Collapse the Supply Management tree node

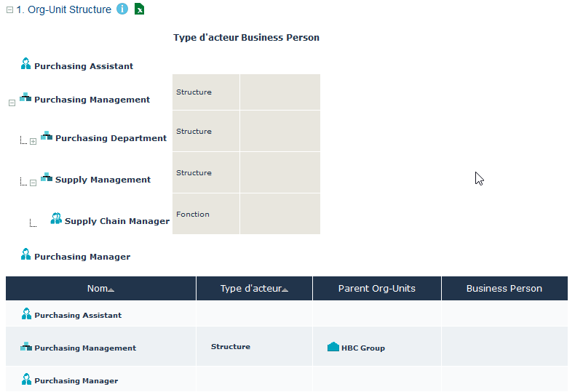click(x=33, y=183)
